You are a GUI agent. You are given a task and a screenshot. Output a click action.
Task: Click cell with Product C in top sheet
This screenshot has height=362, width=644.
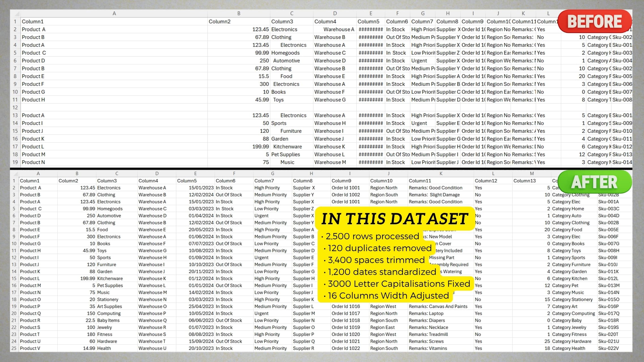click(34, 53)
